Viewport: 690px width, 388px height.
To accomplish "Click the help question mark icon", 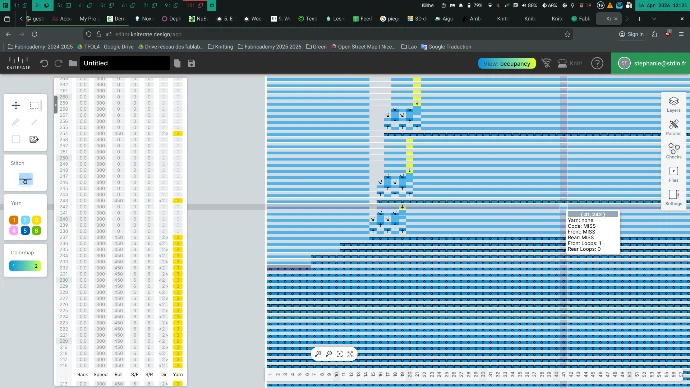I will coord(597,63).
